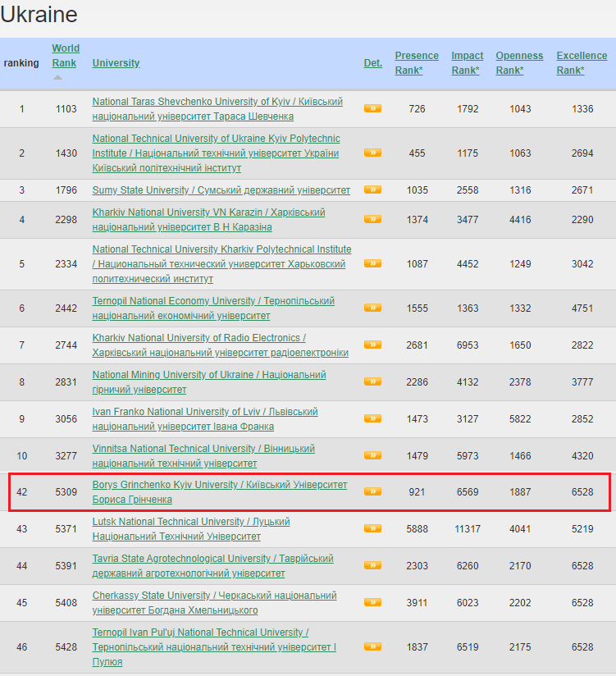Click details icon for Lutsk National Technical University

[x=372, y=528]
